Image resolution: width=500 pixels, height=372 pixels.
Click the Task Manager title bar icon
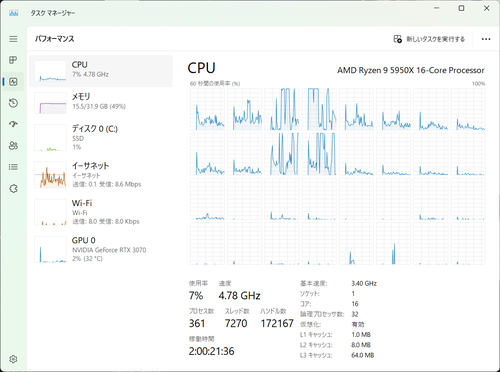tap(14, 13)
